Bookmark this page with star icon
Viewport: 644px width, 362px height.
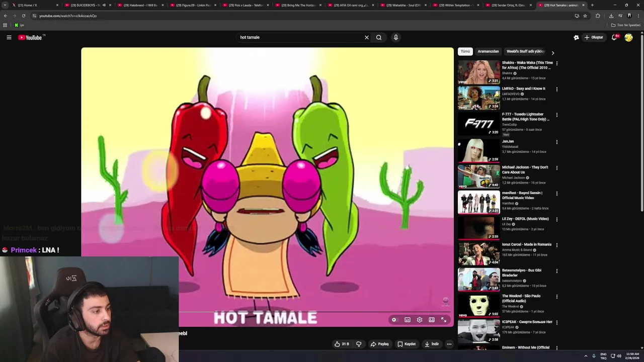(585, 16)
